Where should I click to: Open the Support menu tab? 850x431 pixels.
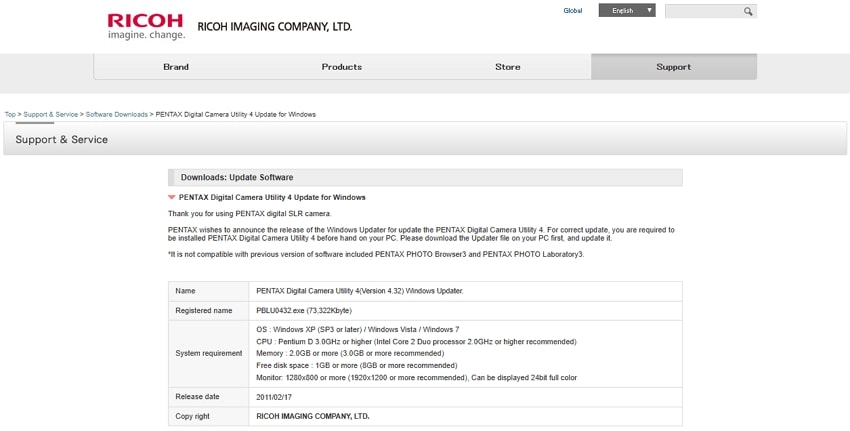point(674,67)
